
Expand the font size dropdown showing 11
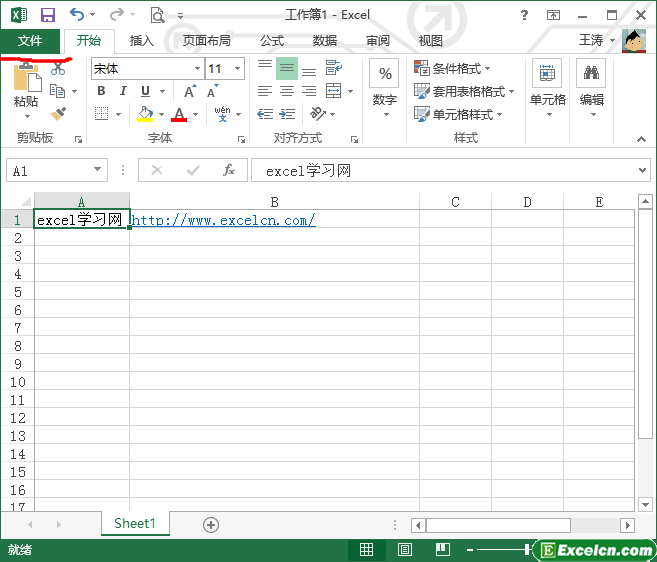point(237,69)
